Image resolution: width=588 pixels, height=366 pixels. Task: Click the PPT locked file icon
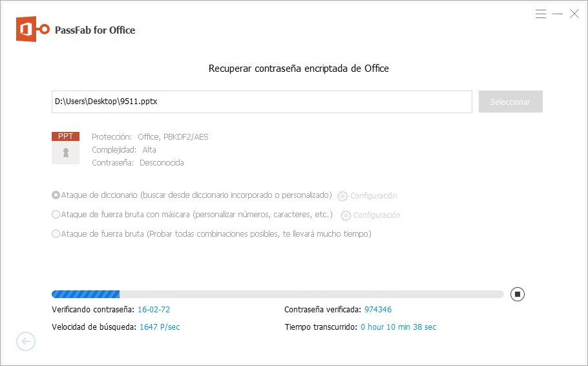point(66,148)
